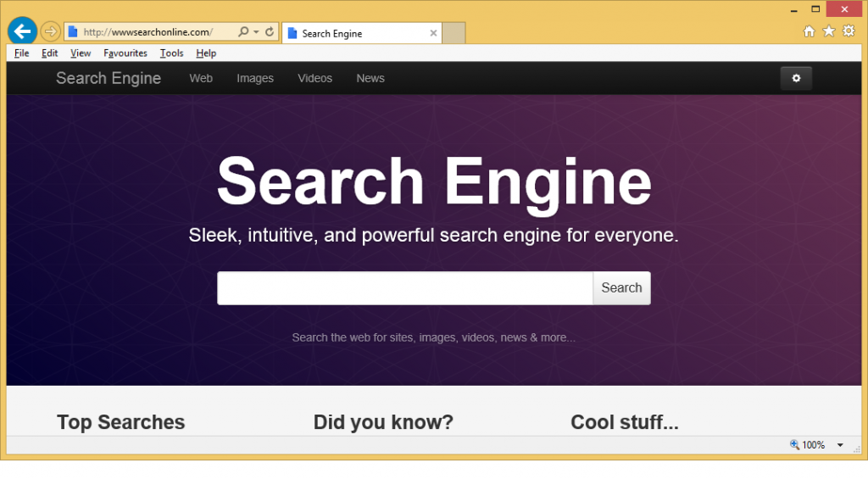Screen dimensions: 868x479
Task: Click the browser Forward arrow button
Action: pos(50,31)
